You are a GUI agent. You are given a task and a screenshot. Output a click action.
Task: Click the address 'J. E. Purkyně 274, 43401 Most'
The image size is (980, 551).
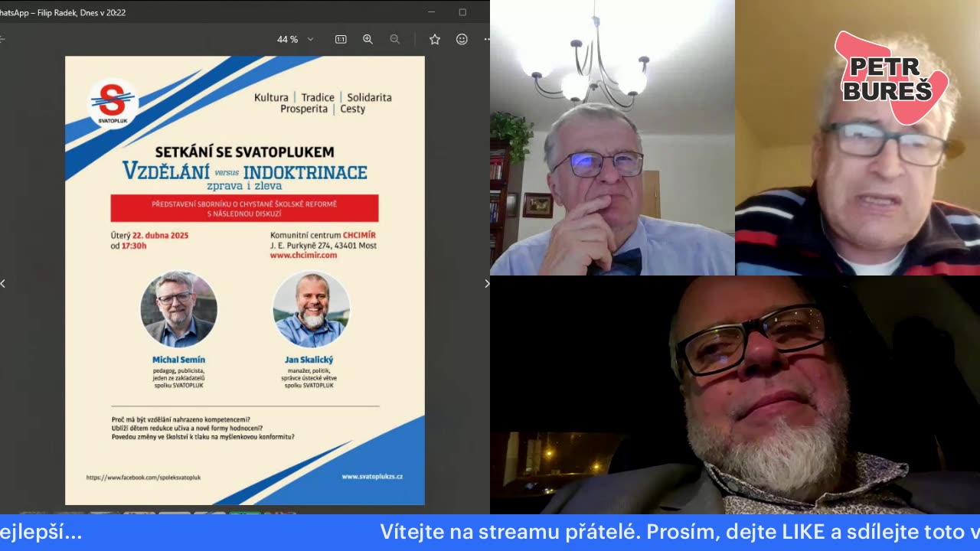(323, 246)
